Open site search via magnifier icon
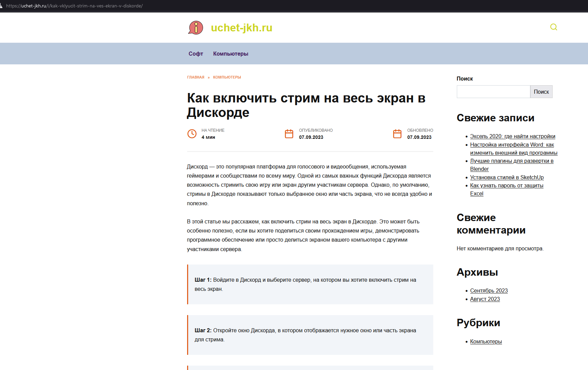Image resolution: width=588 pixels, height=370 pixels. pyautogui.click(x=554, y=27)
